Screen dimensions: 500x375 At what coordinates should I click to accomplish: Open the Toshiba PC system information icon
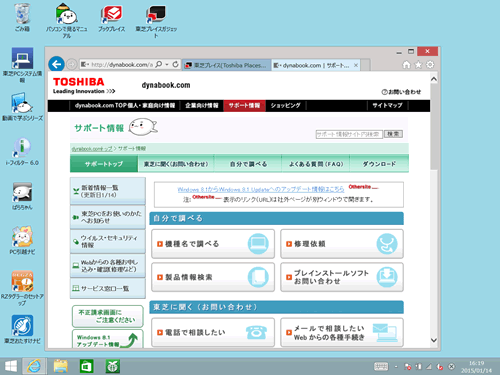pos(22,65)
